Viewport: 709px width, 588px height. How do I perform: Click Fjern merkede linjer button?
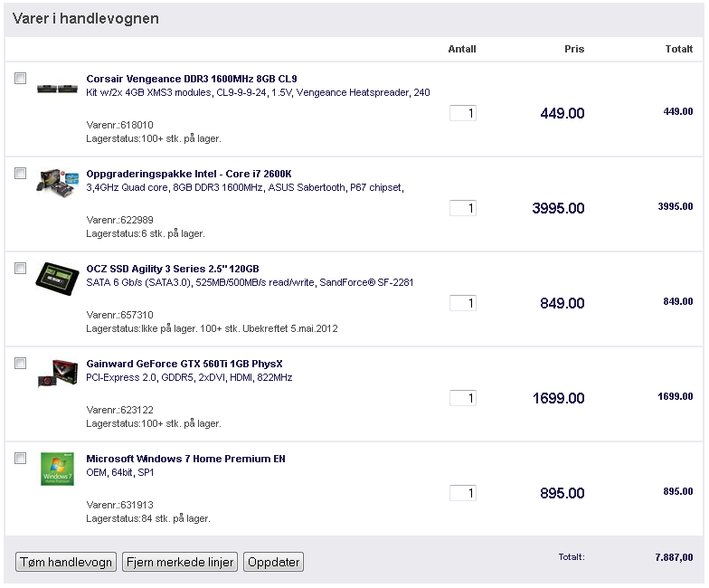(x=180, y=562)
